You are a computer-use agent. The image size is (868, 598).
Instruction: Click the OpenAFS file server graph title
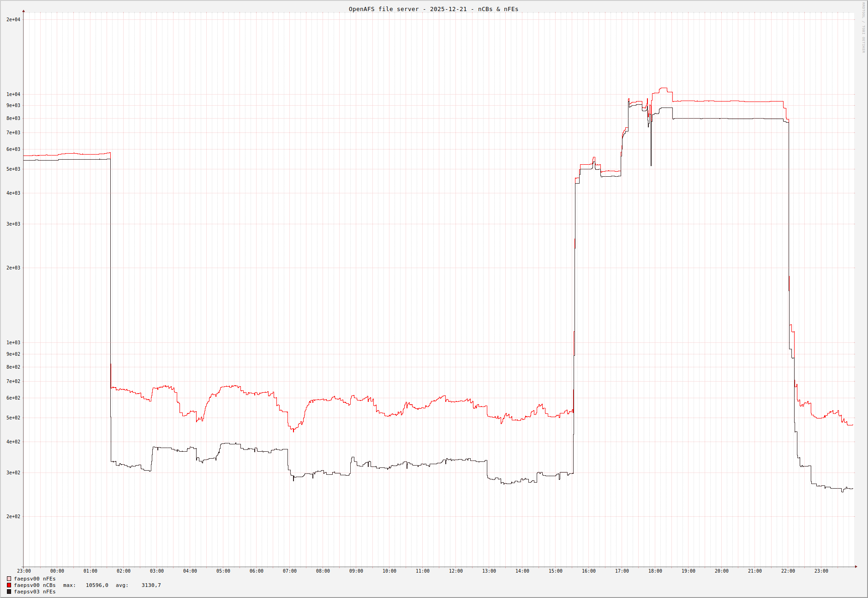433,9
